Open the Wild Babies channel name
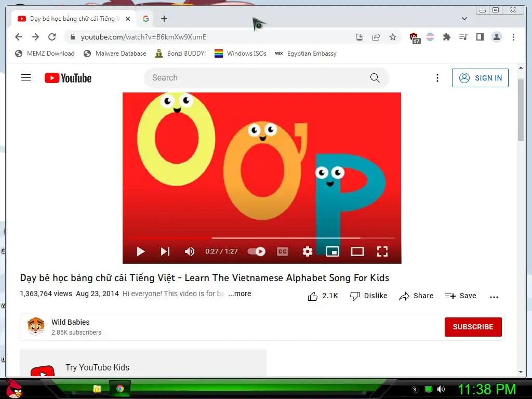Screen dimensions: 532x399 (x=71, y=322)
